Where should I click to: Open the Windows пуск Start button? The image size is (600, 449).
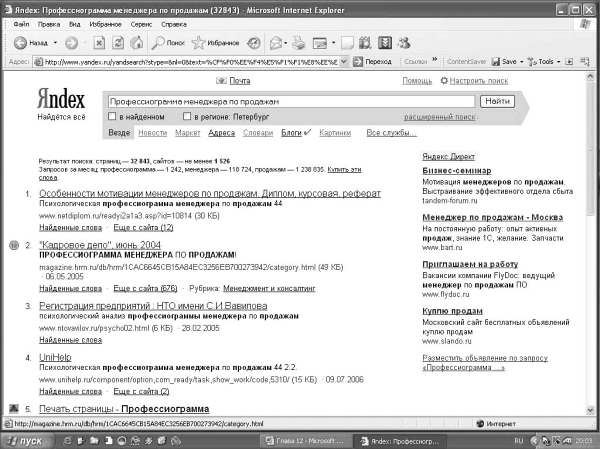point(26,441)
